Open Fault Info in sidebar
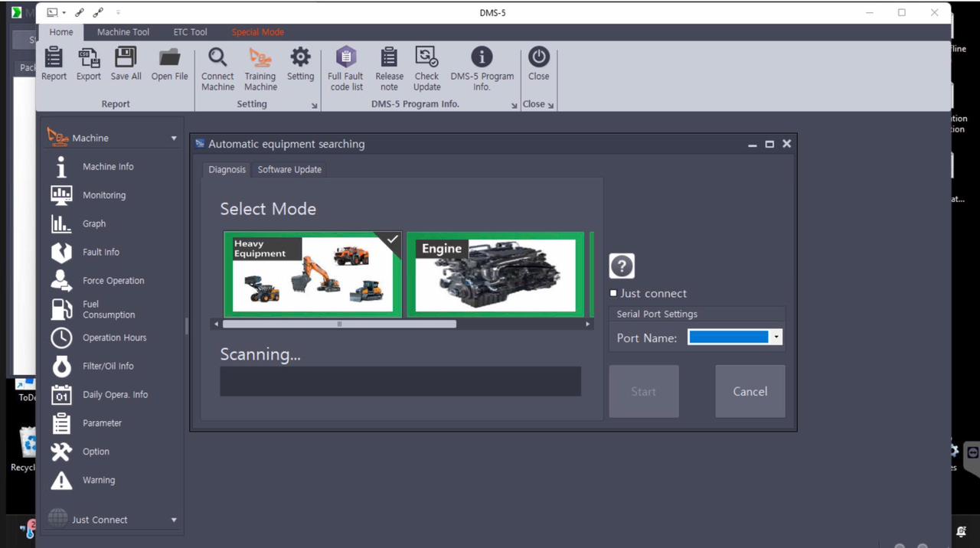 [x=100, y=252]
